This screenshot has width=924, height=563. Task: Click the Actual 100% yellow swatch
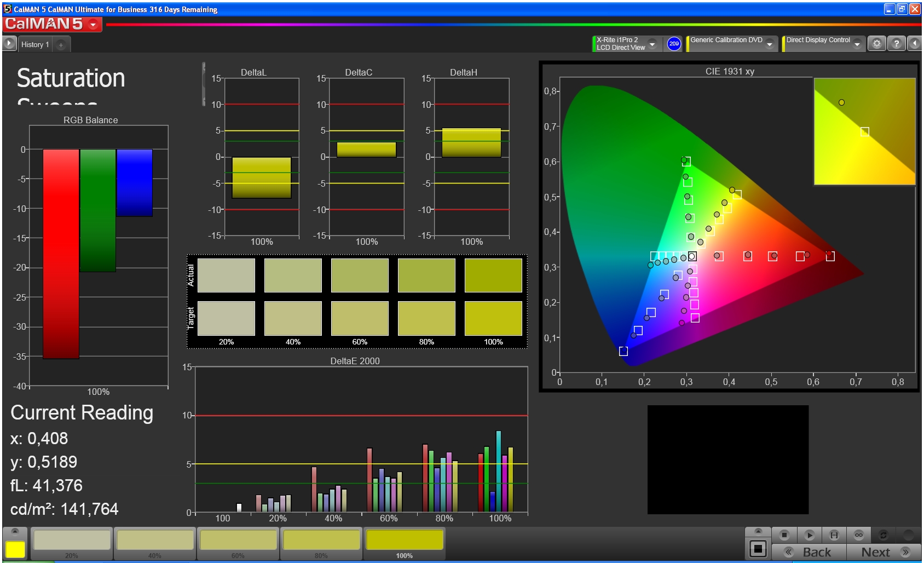pos(493,275)
